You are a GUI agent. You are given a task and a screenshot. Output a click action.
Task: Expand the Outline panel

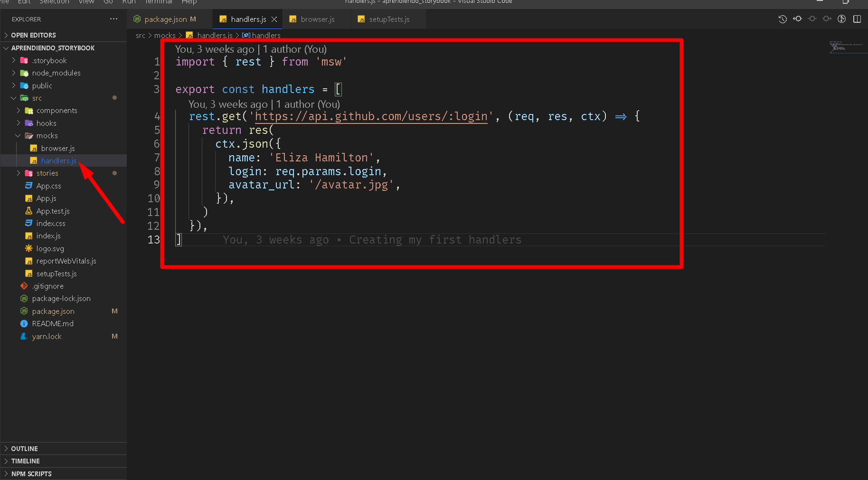pos(24,449)
